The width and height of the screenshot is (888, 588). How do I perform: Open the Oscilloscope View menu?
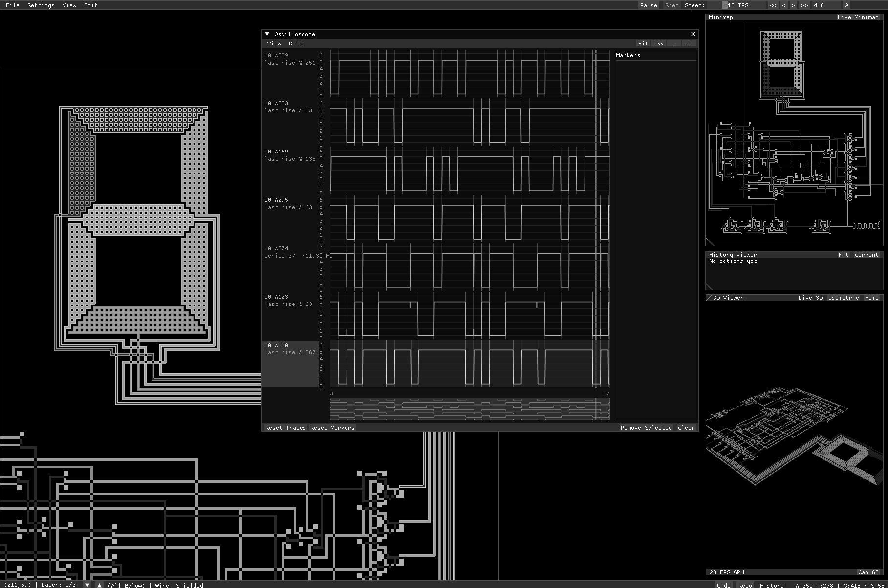pos(274,44)
